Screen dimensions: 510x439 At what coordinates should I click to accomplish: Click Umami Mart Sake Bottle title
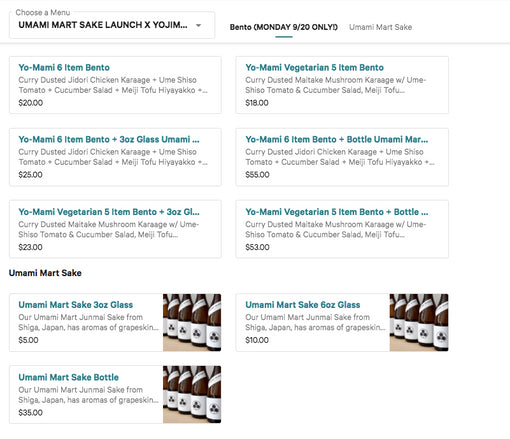pyautogui.click(x=68, y=377)
